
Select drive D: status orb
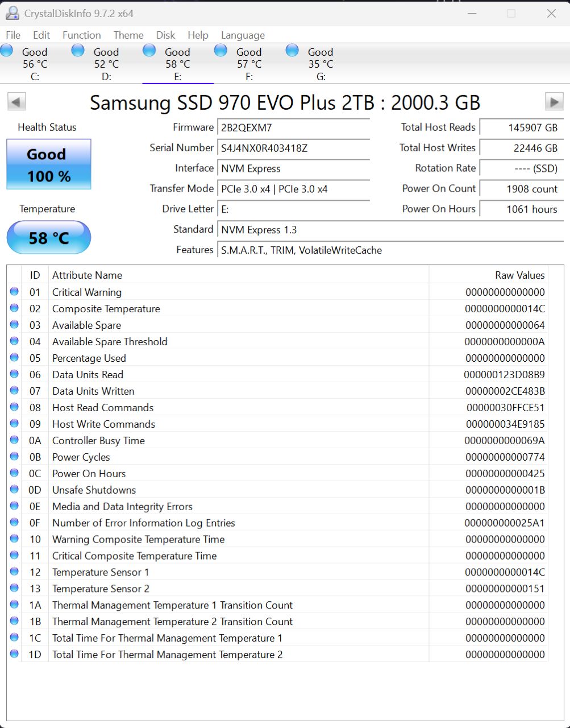pyautogui.click(x=78, y=51)
